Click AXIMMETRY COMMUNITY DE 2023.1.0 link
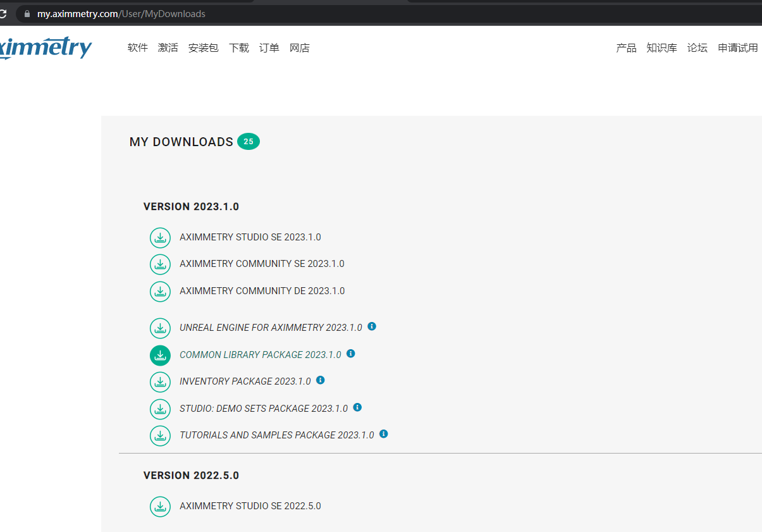Image resolution: width=762 pixels, height=532 pixels. click(x=262, y=291)
